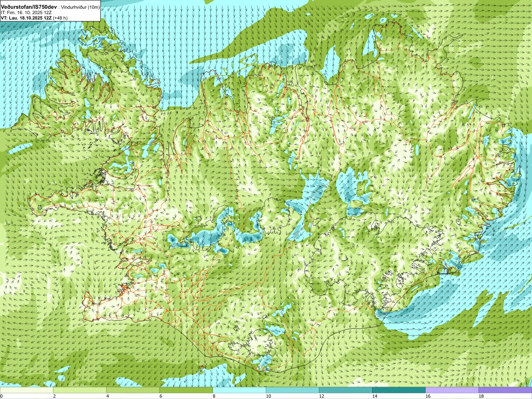
Task: Click the 4–6 m/s green legend swatch
Action: coord(133,391)
